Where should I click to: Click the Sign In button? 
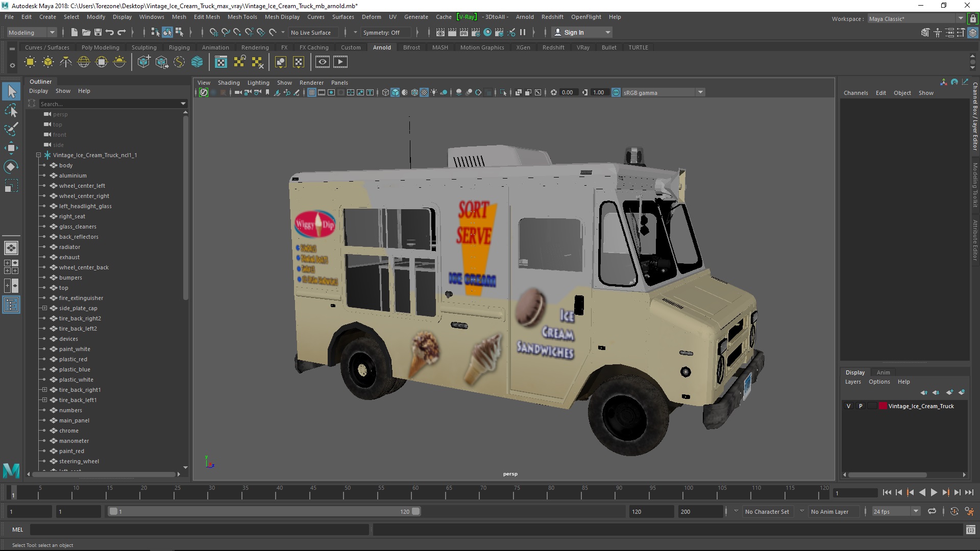(x=582, y=32)
